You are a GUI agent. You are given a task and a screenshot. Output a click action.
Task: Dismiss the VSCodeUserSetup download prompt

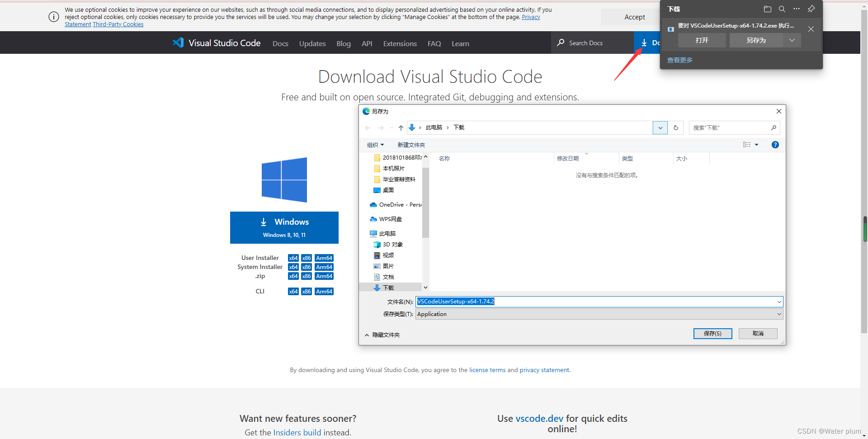(811, 29)
